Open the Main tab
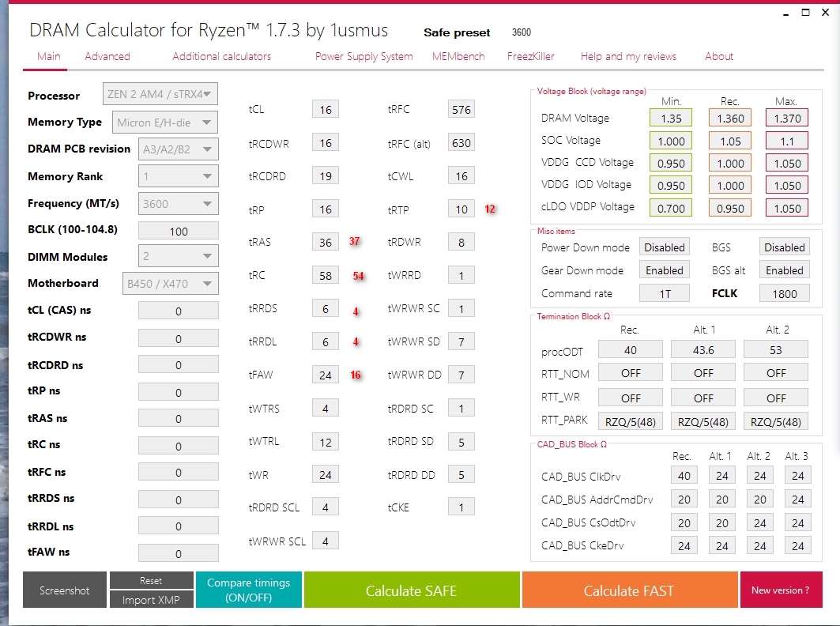The width and height of the screenshot is (840, 626). coord(49,56)
